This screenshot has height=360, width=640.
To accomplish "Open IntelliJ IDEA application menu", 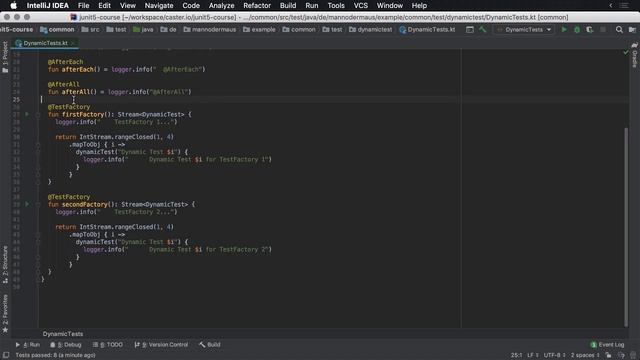I will (48, 6).
